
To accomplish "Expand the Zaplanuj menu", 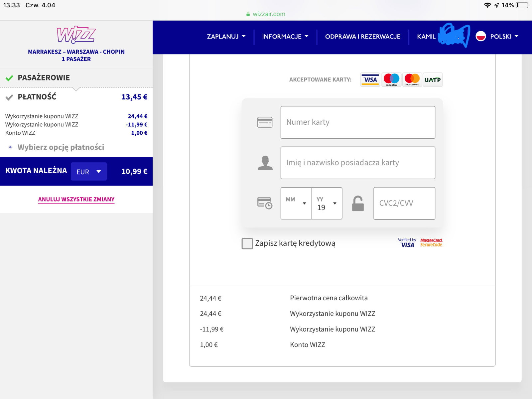I will pos(226,37).
